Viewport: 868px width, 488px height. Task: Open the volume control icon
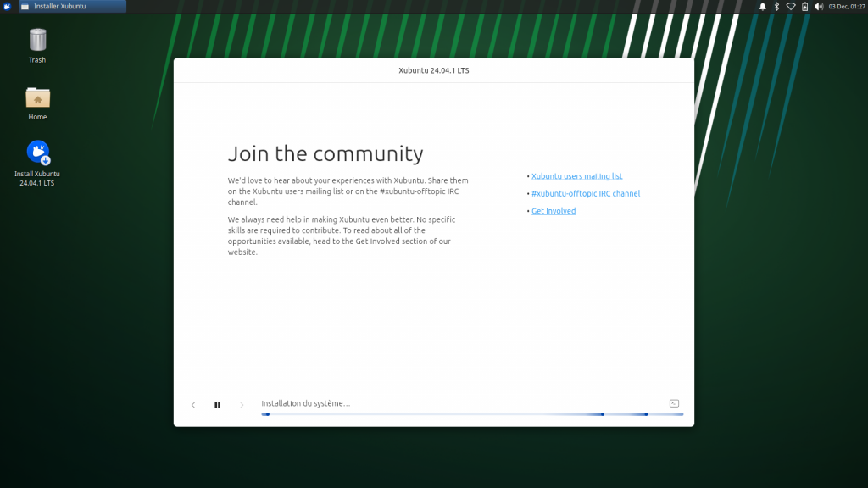818,6
